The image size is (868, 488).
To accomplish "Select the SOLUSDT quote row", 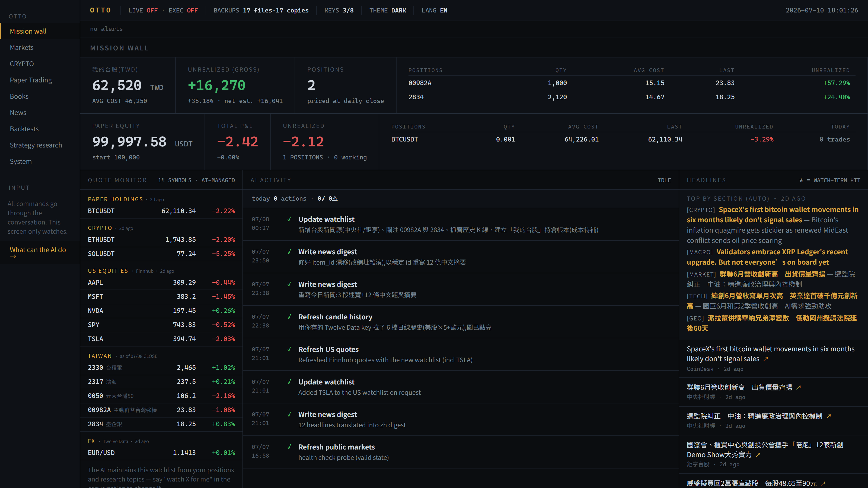I will [161, 254].
